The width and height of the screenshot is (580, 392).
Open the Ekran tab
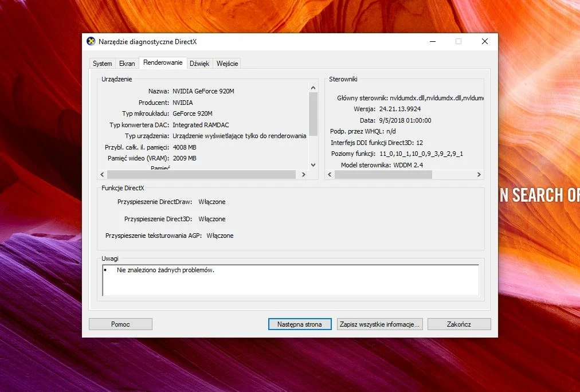[127, 64]
